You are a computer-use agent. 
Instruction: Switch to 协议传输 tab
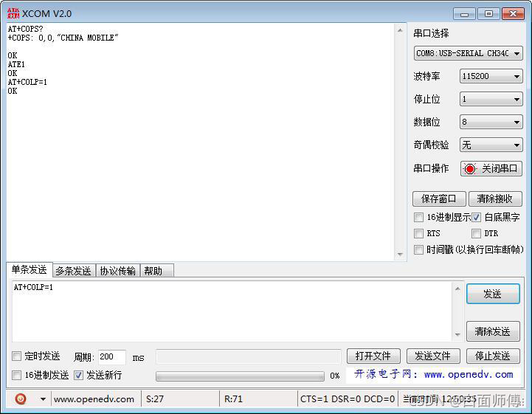(118, 271)
